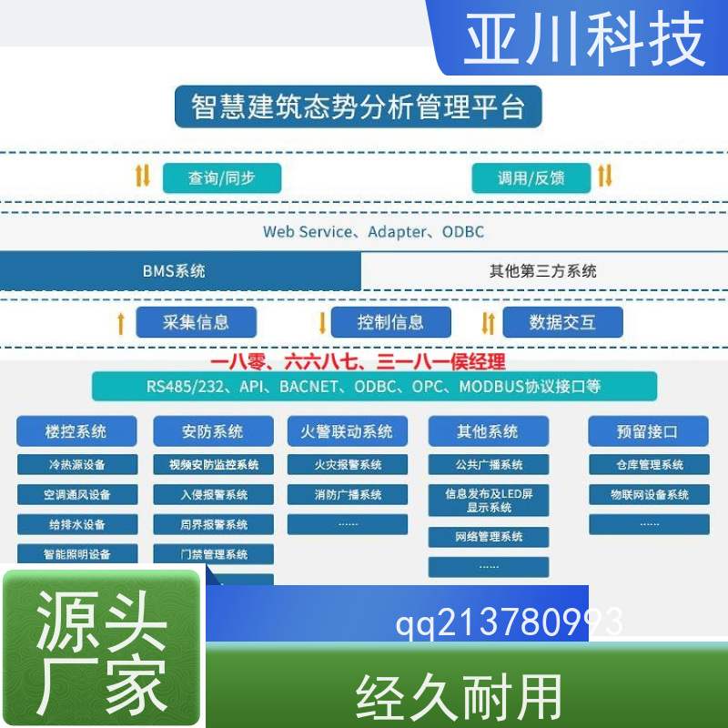Select the 调用/反馈 box
Image resolution: width=728 pixels, height=728 pixels.
pos(531,177)
